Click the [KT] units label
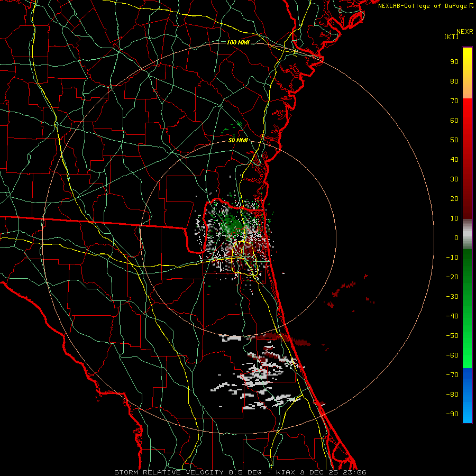Image resolution: width=476 pixels, height=476 pixels. click(452, 36)
